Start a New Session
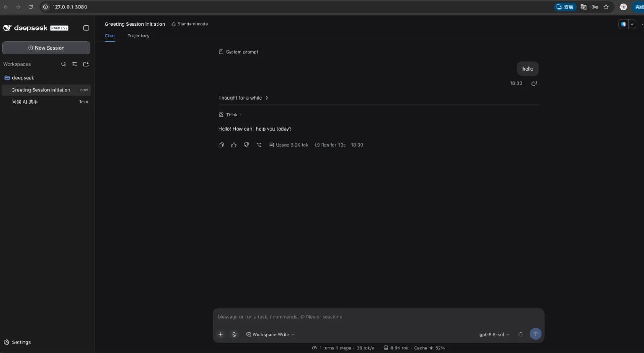Image resolution: width=644 pixels, height=353 pixels. [46, 48]
